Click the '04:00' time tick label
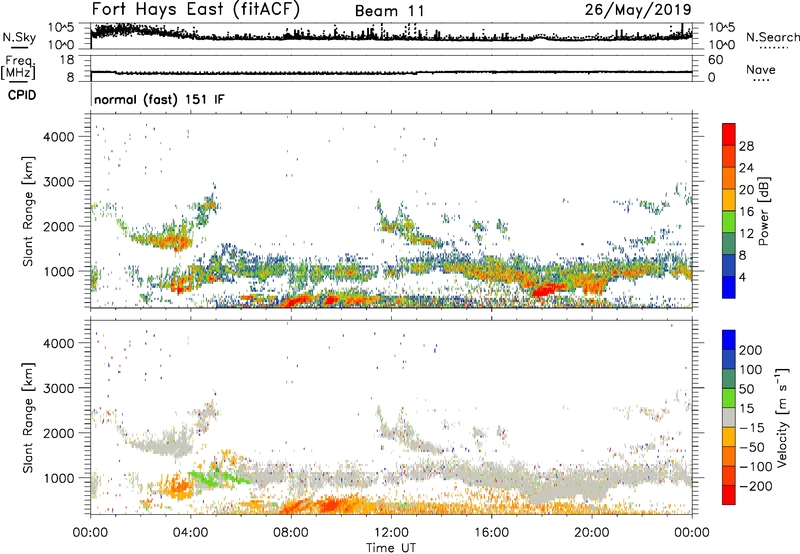800x554 pixels. click(191, 533)
